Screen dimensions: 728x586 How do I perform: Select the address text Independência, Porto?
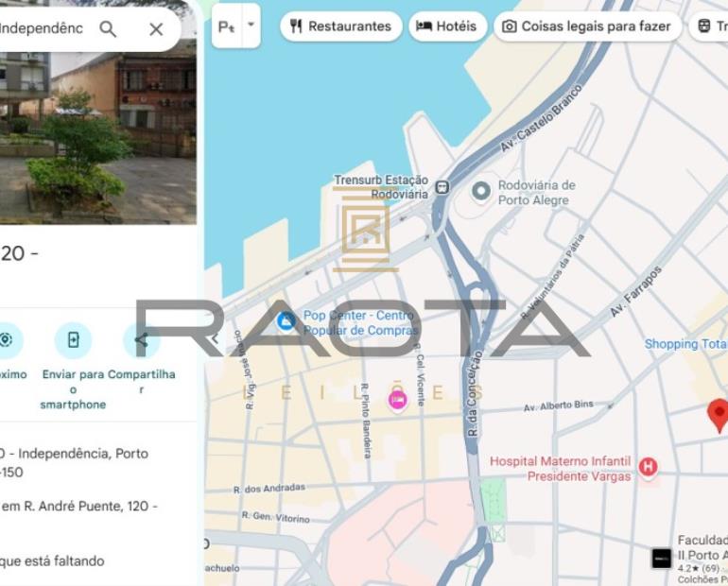[83, 454]
